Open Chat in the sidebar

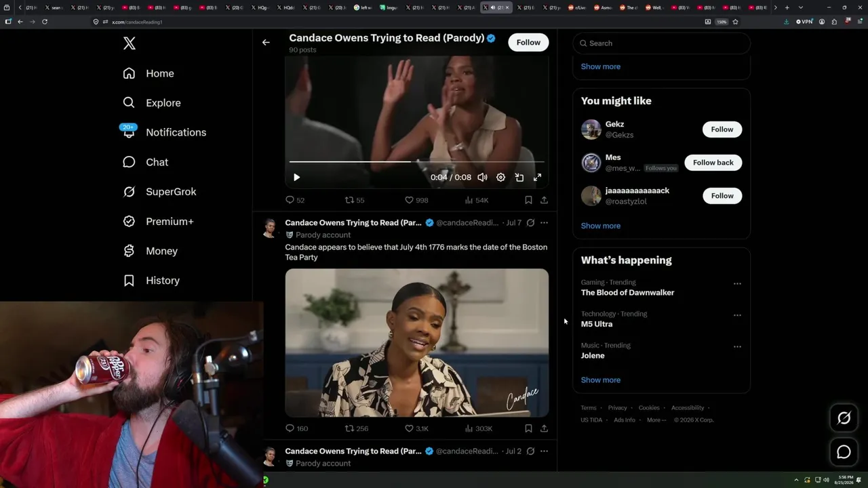point(145,162)
